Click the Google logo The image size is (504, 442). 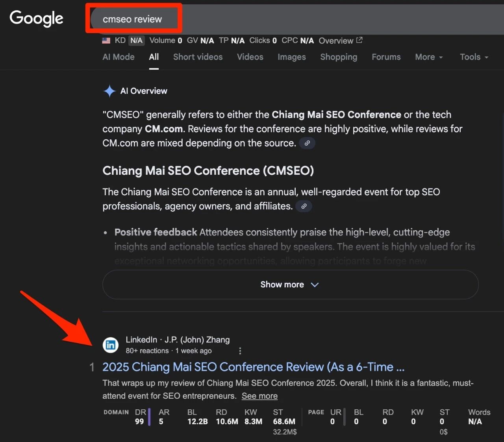[36, 18]
